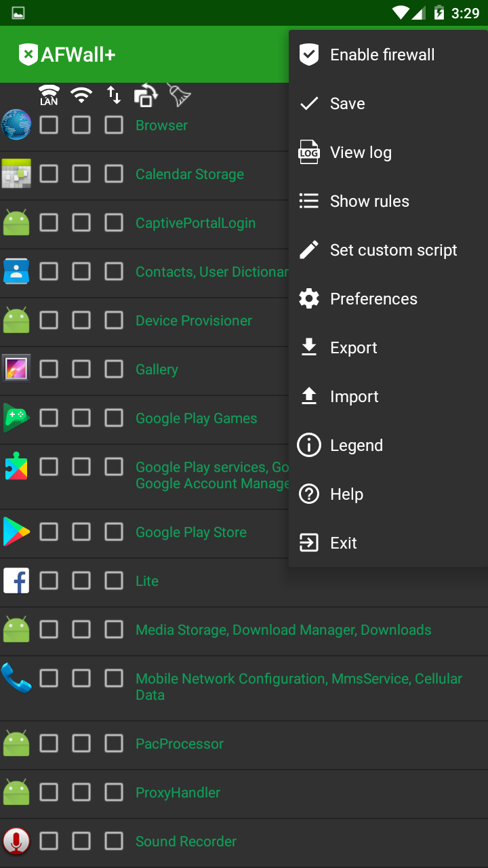Choose Save in the overflow menu
The height and width of the screenshot is (868, 488).
(x=347, y=104)
